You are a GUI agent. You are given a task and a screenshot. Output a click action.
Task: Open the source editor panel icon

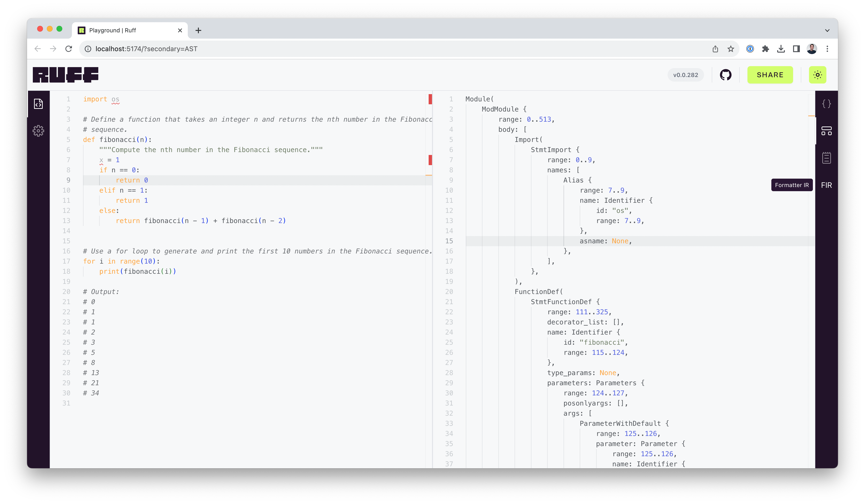tap(38, 104)
